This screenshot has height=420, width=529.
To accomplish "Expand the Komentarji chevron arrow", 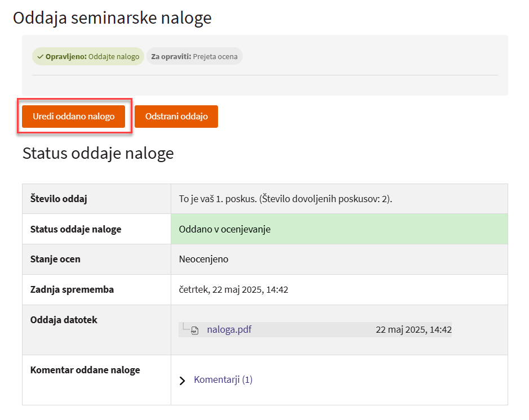I will 182,381.
